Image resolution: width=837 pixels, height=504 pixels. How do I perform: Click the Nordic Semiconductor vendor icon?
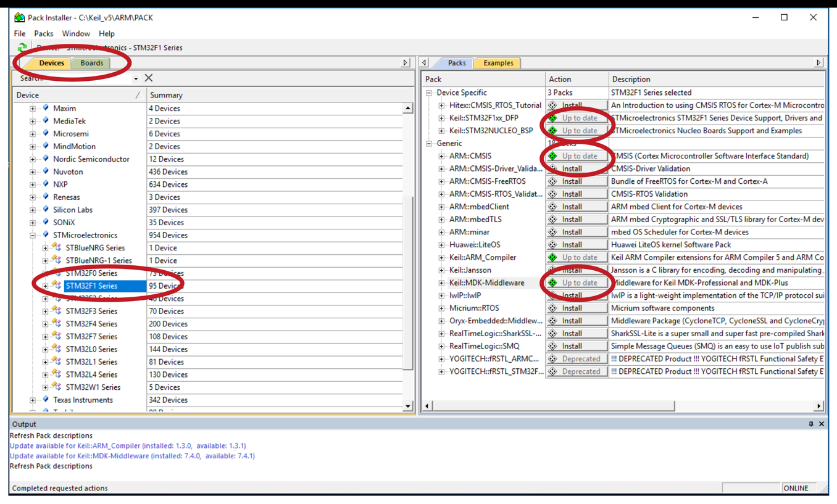46,159
